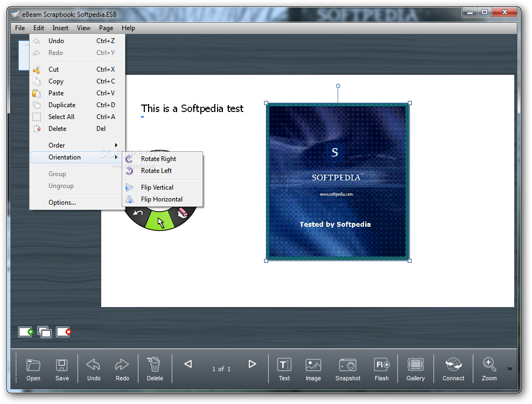Go to the previous page with the left triangle

point(188,364)
